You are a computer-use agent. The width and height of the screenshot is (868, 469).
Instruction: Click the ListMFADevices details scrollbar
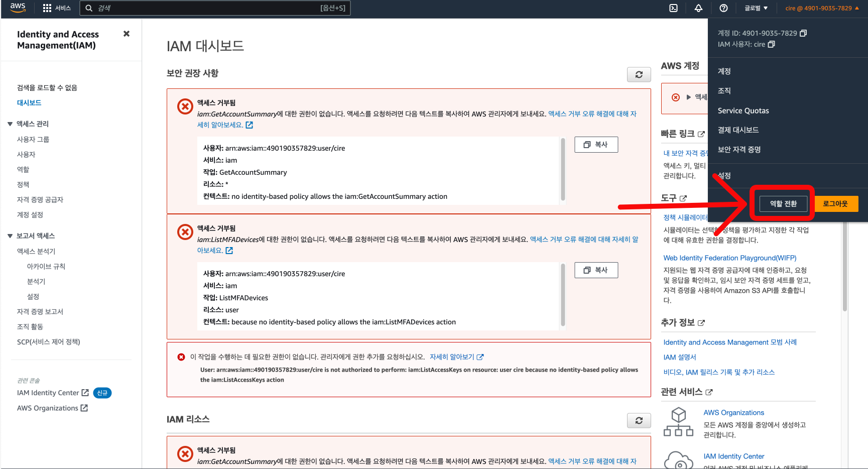click(x=563, y=295)
